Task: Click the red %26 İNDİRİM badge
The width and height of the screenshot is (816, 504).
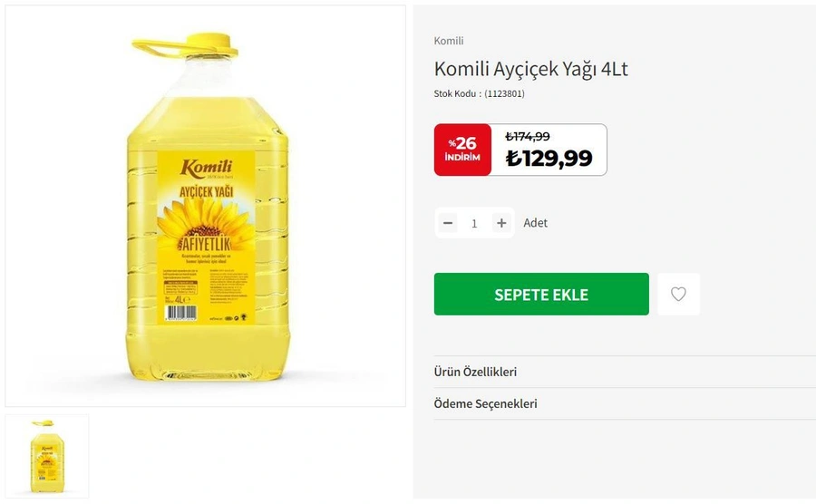Action: [x=462, y=150]
